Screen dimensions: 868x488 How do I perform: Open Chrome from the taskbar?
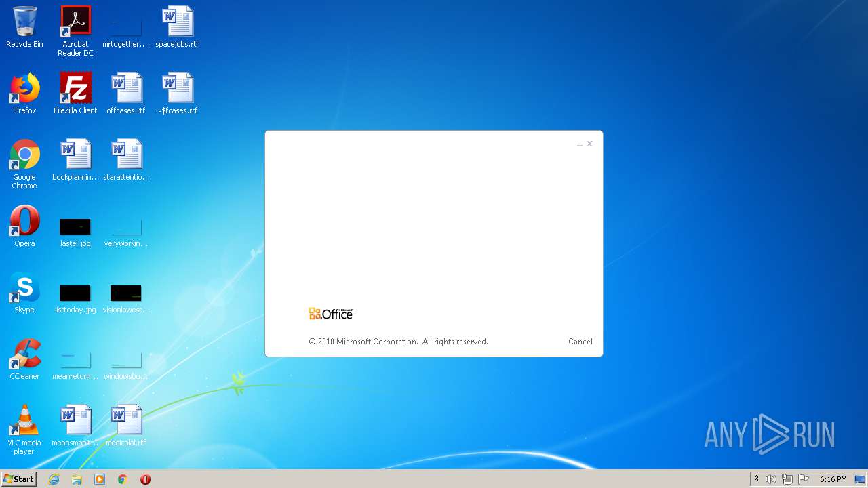pyautogui.click(x=123, y=479)
